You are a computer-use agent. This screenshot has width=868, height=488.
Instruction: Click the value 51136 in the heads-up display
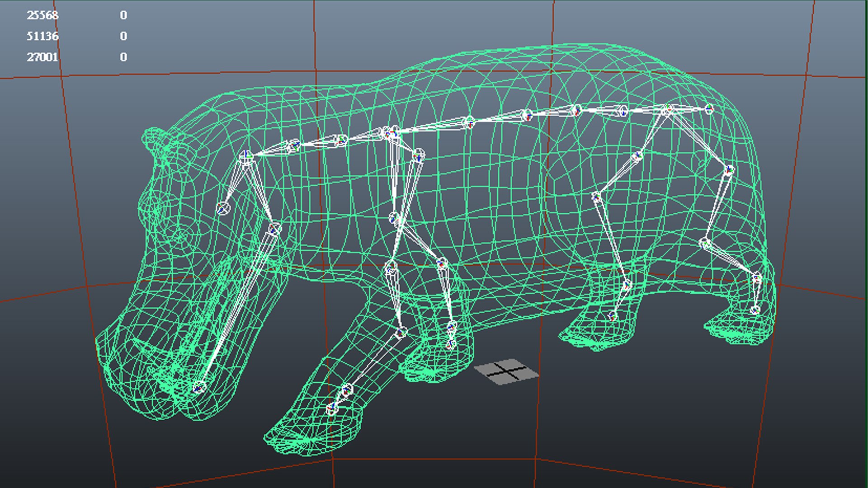pos(42,36)
